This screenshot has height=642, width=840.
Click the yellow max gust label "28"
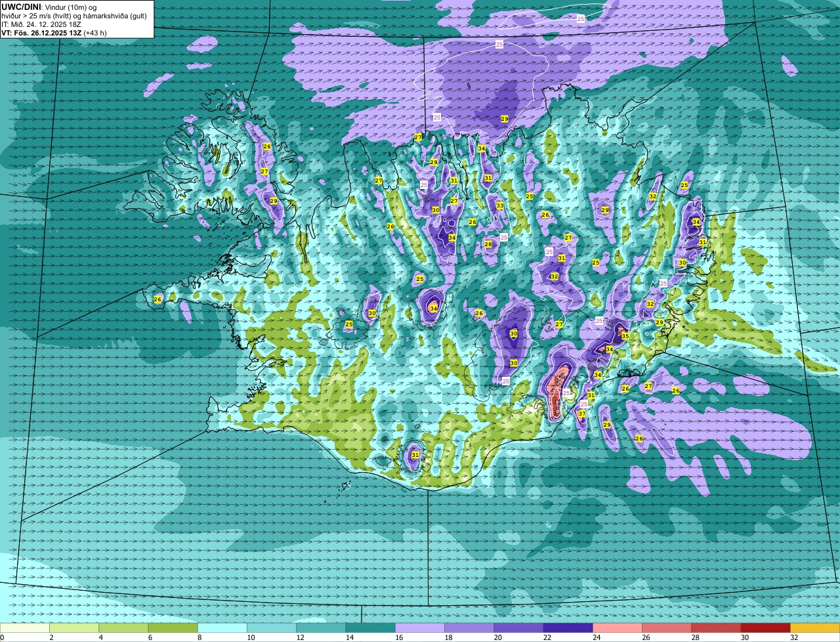tap(488, 244)
